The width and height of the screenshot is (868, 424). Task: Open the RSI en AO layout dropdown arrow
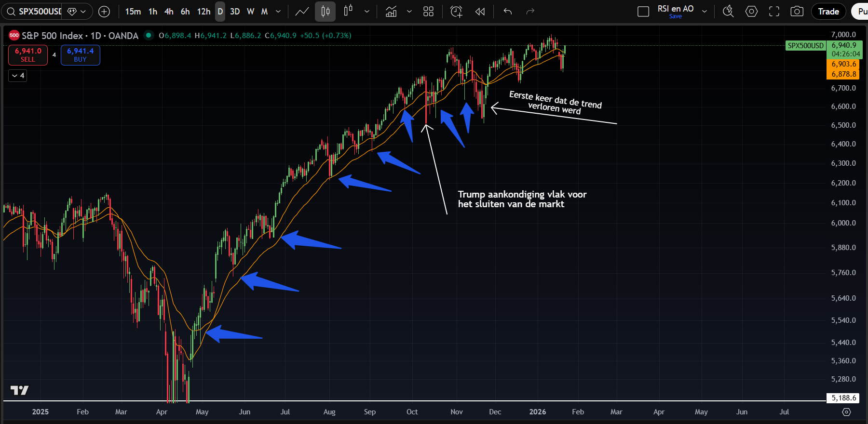pos(705,12)
